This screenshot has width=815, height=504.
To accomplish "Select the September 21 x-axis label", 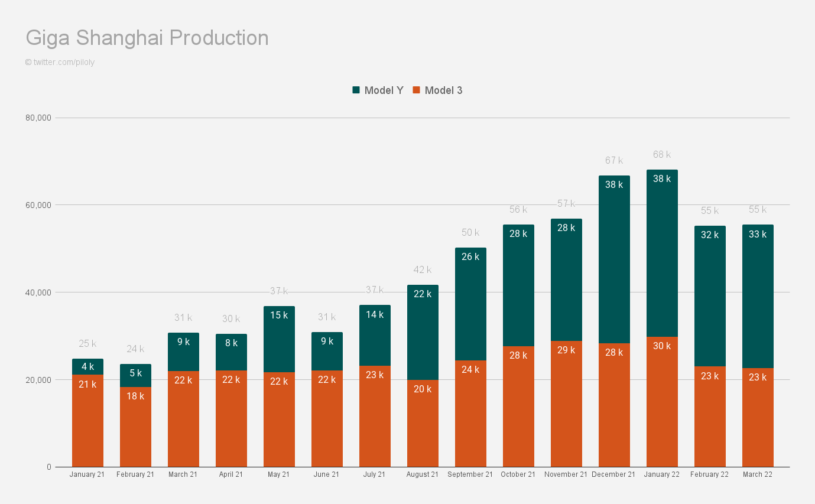I will [x=470, y=474].
